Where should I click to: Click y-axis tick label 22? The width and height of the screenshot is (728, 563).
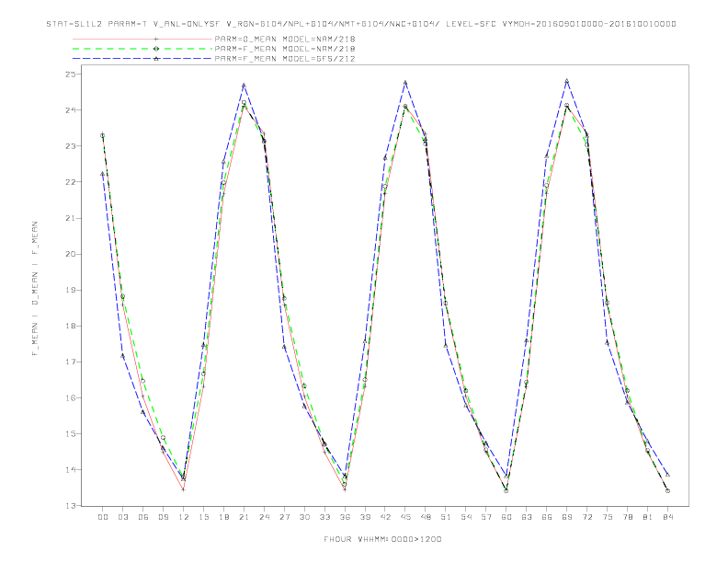tap(71, 182)
